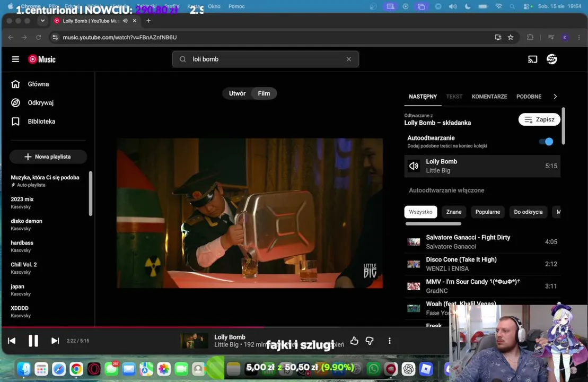Play Salvatore Ganacci - Fight Dirty

pos(482,241)
